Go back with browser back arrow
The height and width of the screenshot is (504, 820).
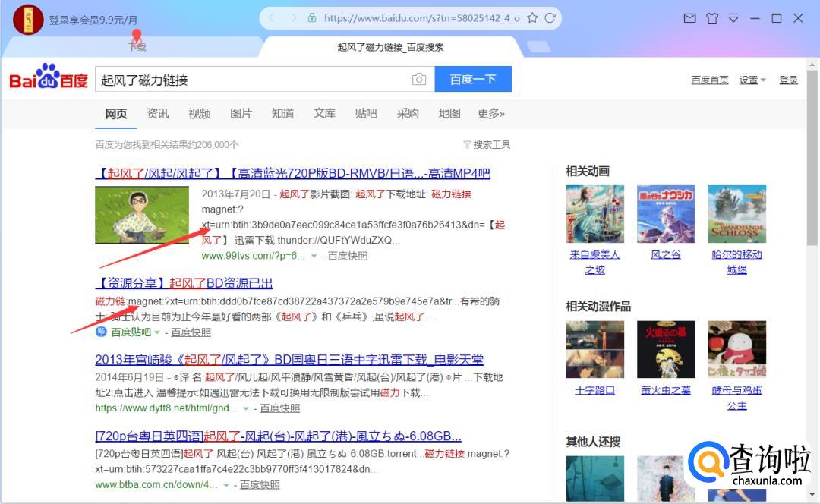(271, 18)
